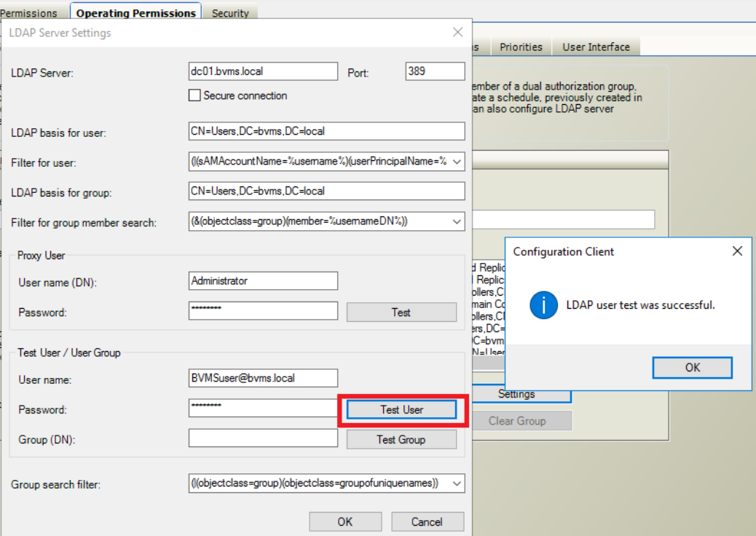The width and height of the screenshot is (756, 536).
Task: Click OK in the Configuration Client popup
Action: click(692, 368)
